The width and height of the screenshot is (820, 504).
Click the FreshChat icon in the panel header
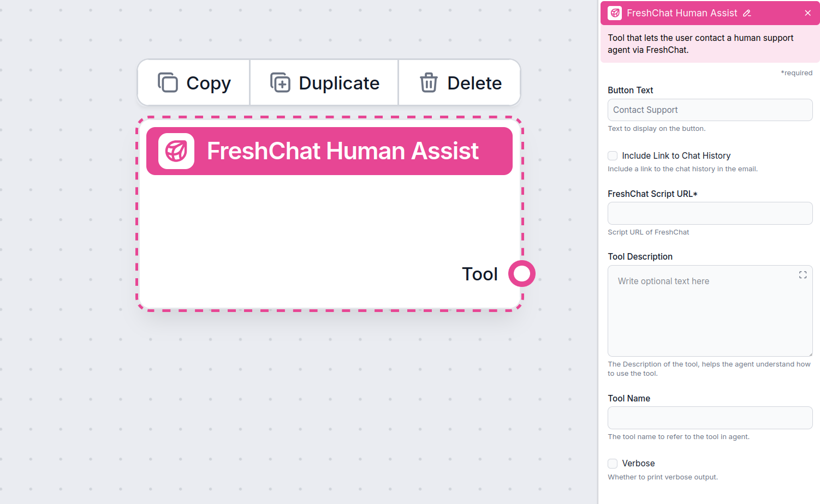(614, 13)
